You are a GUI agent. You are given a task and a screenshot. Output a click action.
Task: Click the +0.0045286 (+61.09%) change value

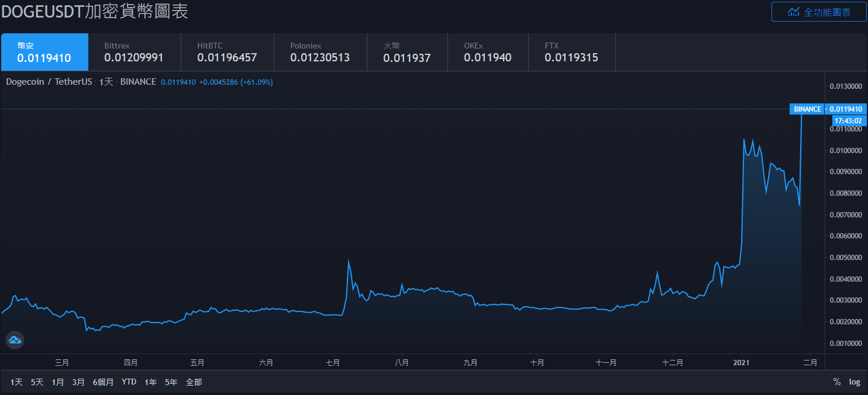(x=236, y=82)
